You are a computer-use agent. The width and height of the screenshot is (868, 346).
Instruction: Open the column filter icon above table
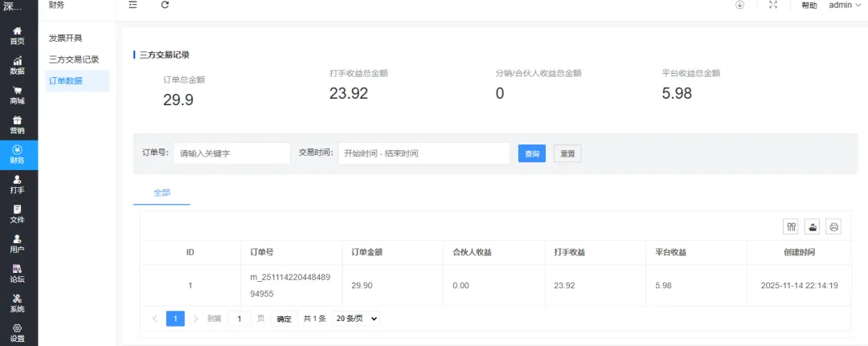click(x=791, y=227)
